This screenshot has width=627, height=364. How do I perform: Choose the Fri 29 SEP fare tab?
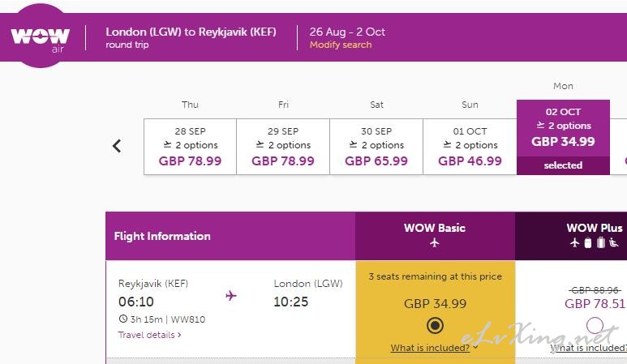(283, 147)
